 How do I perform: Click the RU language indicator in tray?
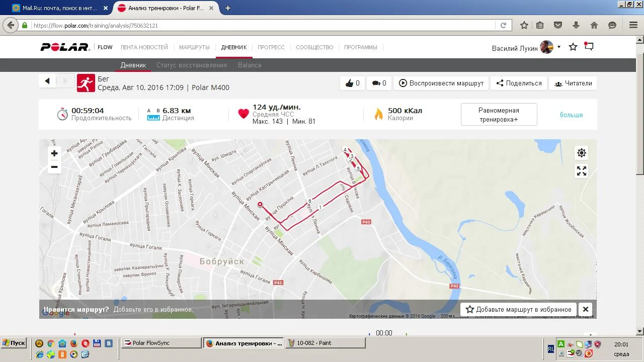pos(551,348)
